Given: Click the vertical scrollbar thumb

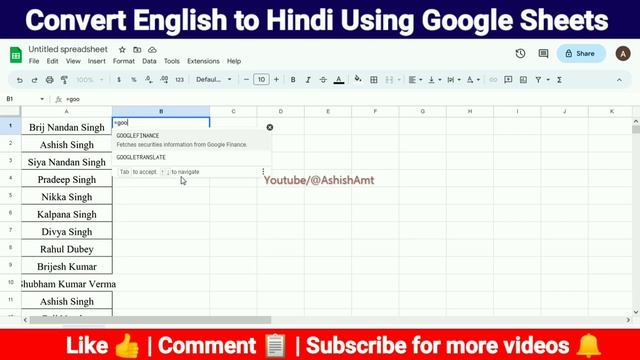Looking at the screenshot, I should point(636,129).
